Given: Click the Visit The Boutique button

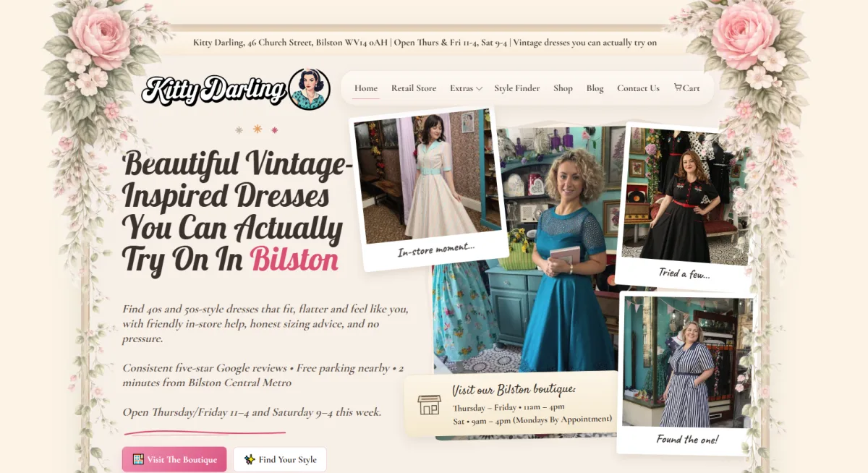Looking at the screenshot, I should (x=174, y=459).
